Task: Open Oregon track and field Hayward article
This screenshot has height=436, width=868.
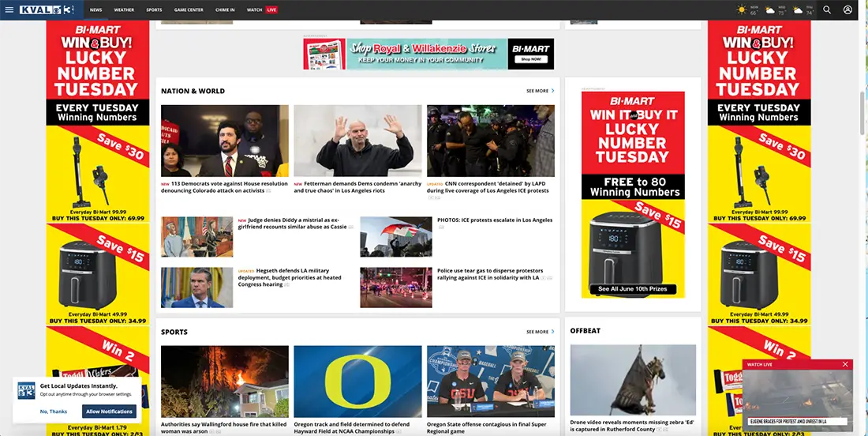Action: coord(351,427)
